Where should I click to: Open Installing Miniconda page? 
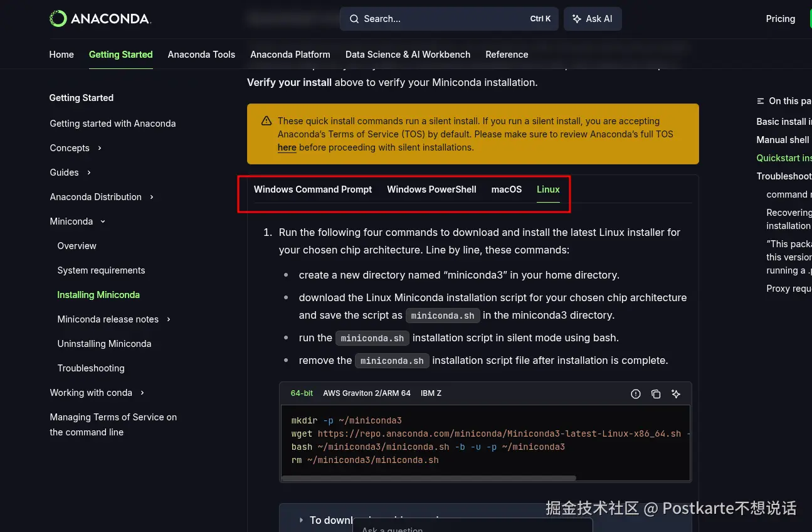click(x=98, y=295)
